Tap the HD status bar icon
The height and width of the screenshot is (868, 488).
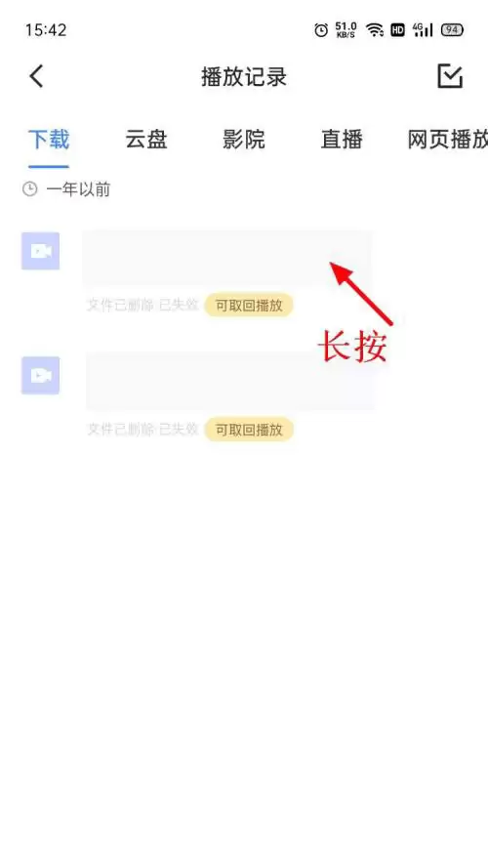[398, 30]
